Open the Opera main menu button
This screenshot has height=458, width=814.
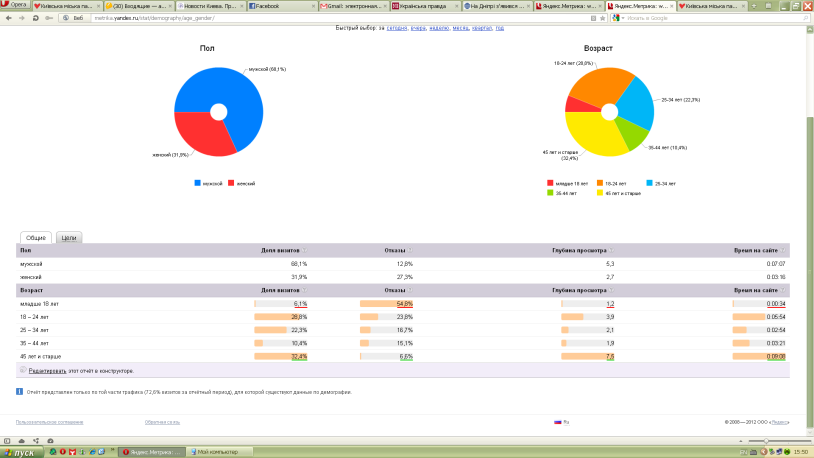tap(15, 5)
